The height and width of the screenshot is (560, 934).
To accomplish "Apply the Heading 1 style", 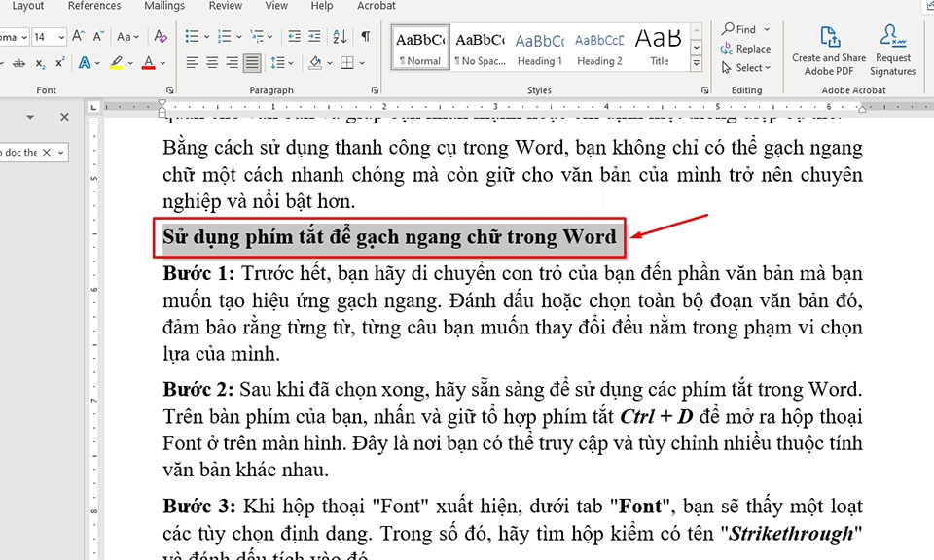I will (x=540, y=47).
